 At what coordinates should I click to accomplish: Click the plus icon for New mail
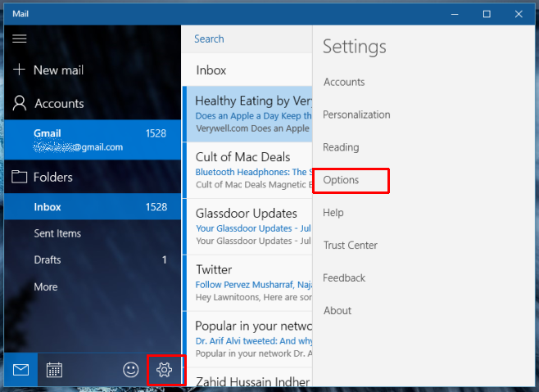[x=19, y=70]
